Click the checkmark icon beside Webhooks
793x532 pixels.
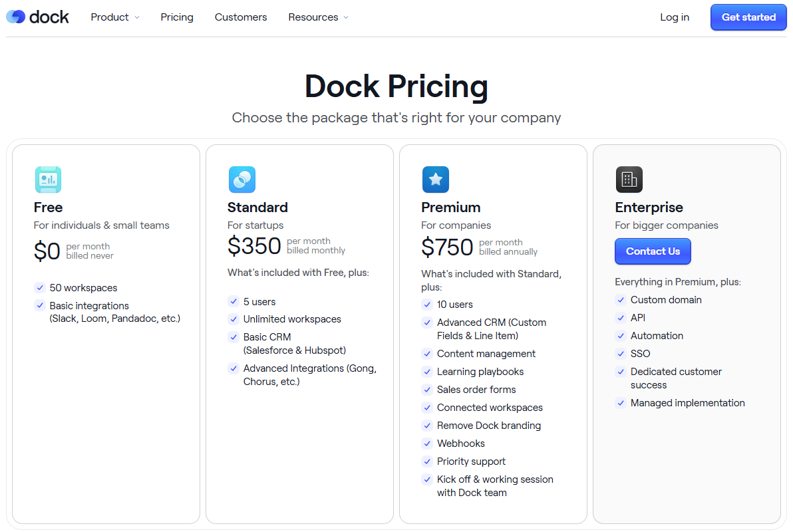click(427, 444)
